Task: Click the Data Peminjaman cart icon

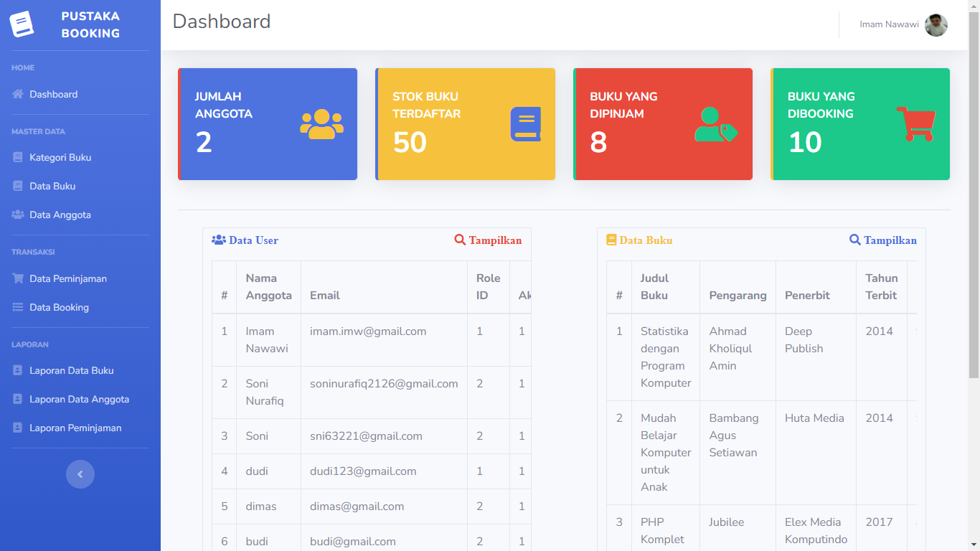Action: click(18, 278)
